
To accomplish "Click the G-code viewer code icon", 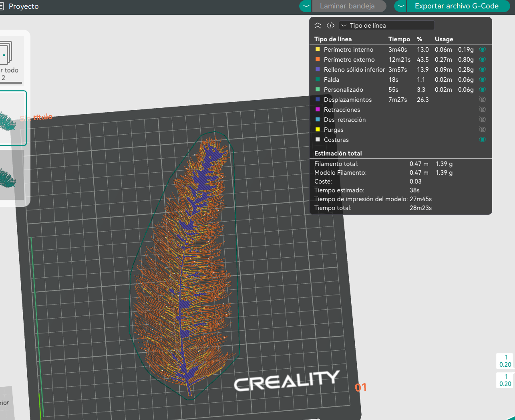I will click(330, 26).
